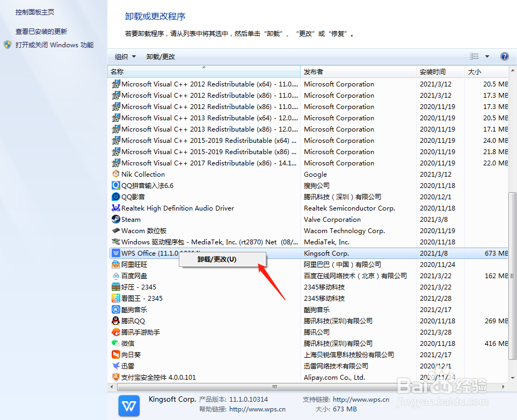This screenshot has height=420, width=517.
Task: Click the QQ影音 program icon
Action: [x=116, y=197]
